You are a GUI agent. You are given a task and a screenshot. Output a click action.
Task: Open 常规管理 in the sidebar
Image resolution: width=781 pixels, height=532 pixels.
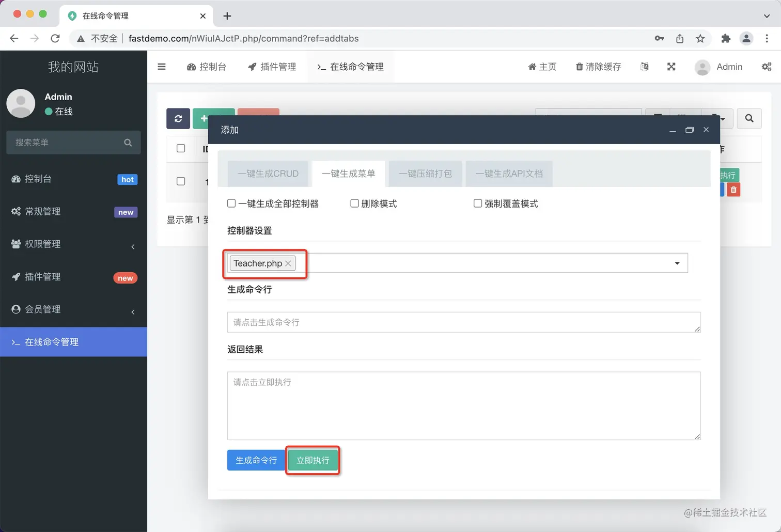coord(73,212)
